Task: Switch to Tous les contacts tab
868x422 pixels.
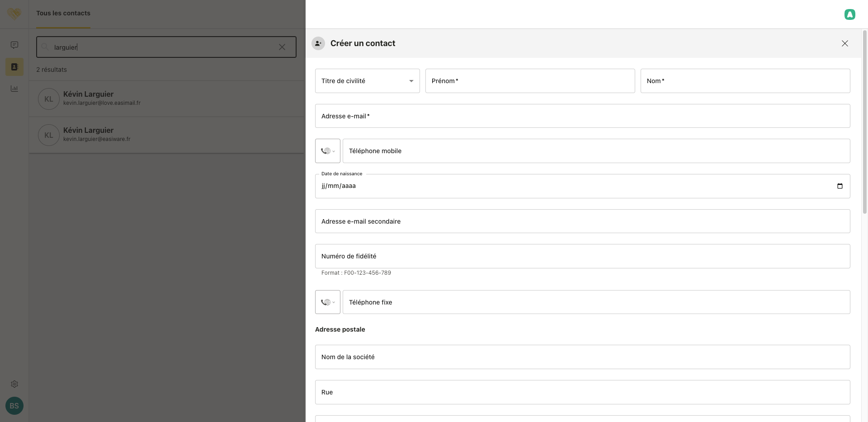Action: [x=63, y=14]
